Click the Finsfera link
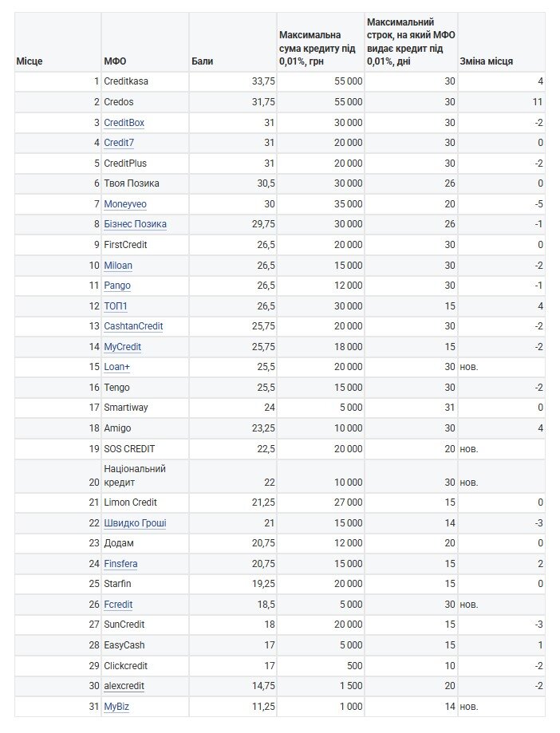The image size is (560, 733). coord(120,563)
